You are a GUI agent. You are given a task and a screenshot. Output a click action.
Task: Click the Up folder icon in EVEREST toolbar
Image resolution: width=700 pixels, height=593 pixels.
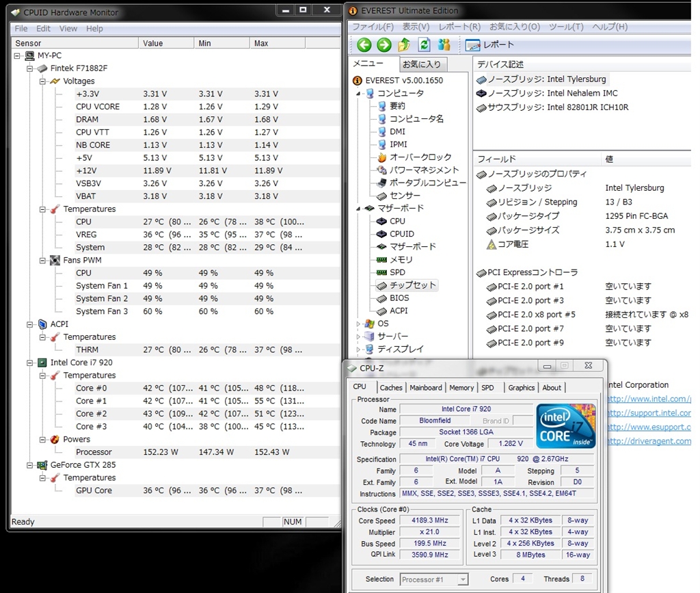click(x=404, y=45)
